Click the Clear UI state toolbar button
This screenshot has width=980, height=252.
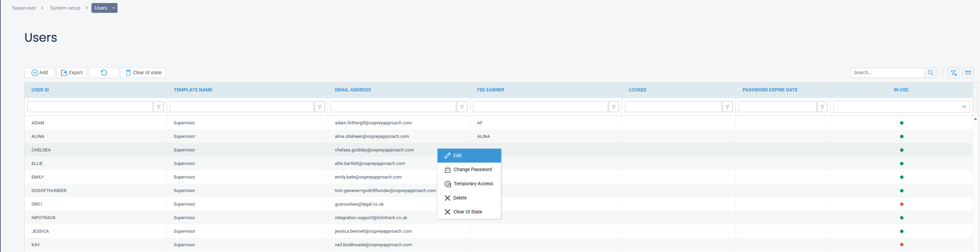click(x=143, y=73)
